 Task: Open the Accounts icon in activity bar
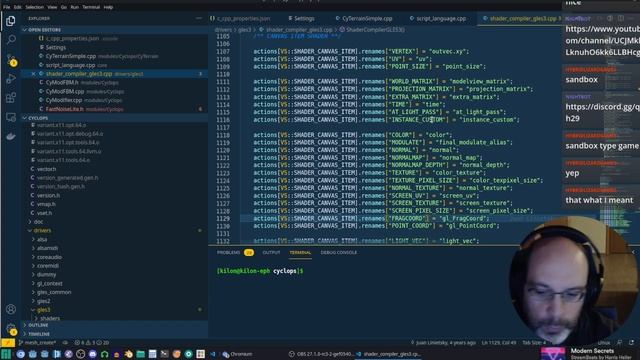(11, 309)
